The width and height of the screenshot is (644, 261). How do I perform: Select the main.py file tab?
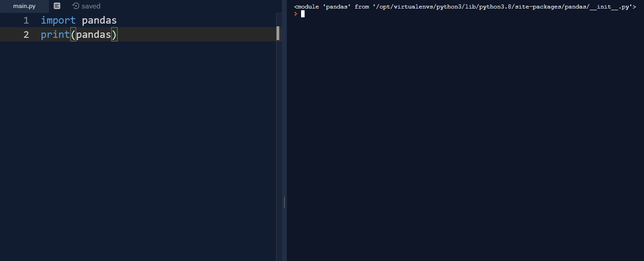24,6
